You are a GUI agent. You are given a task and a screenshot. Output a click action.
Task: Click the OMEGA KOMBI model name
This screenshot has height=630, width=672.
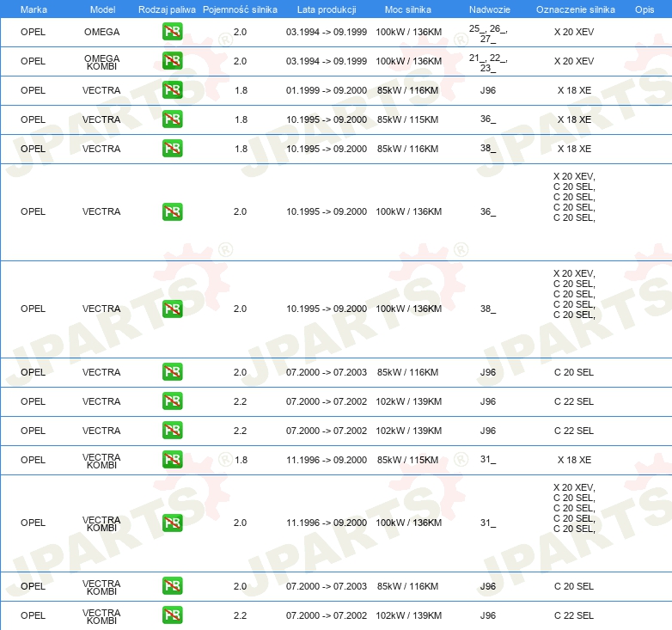[x=101, y=62]
